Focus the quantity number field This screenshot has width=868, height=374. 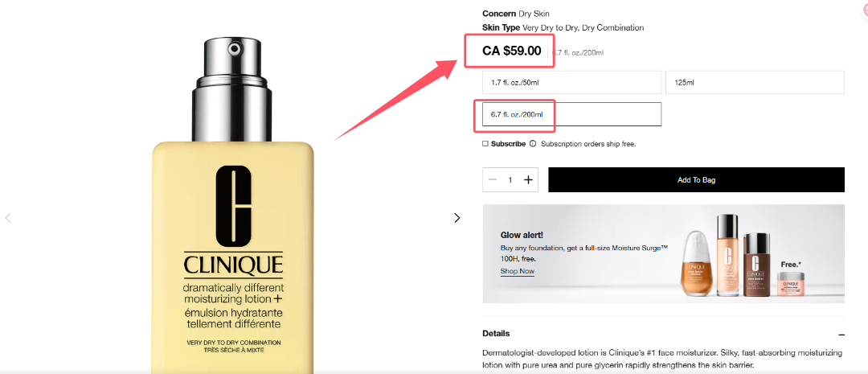pos(510,180)
